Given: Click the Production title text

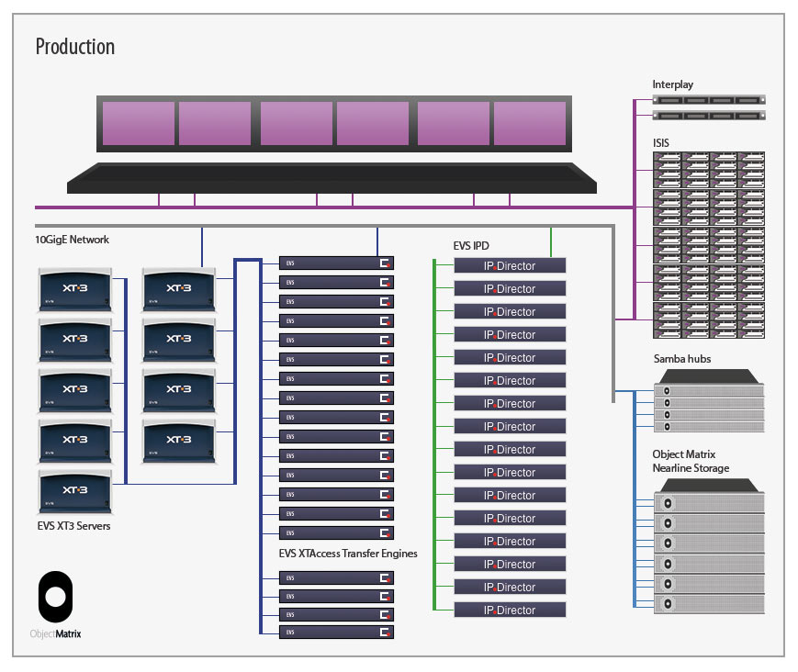Looking at the screenshot, I should (x=75, y=46).
